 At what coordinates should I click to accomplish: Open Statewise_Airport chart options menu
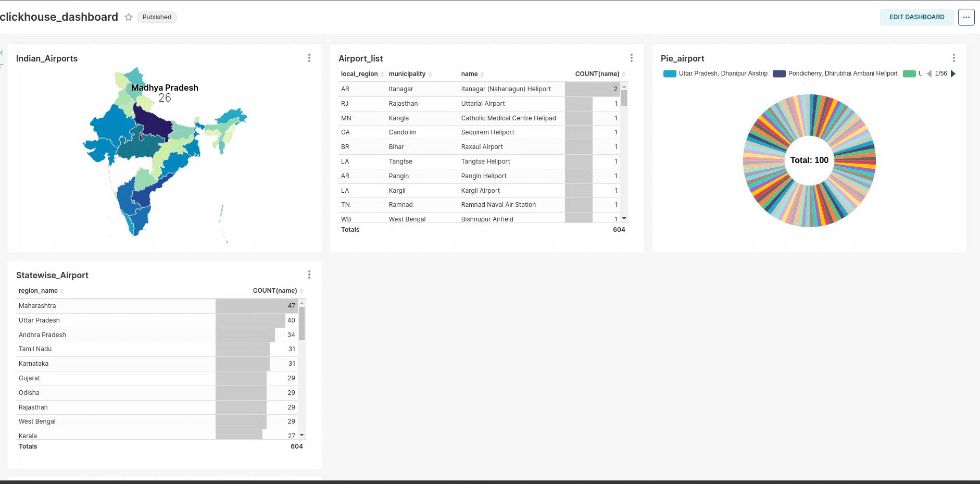[309, 274]
